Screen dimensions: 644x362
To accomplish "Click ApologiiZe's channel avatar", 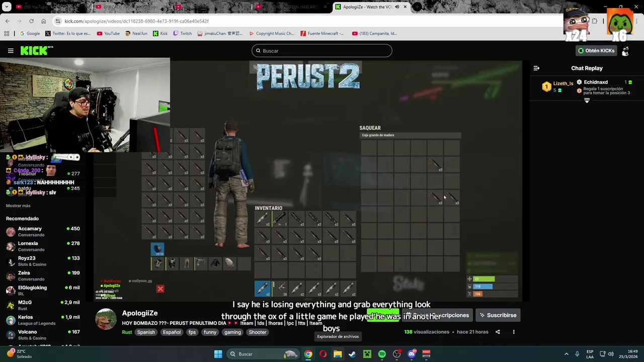I will (x=106, y=319).
